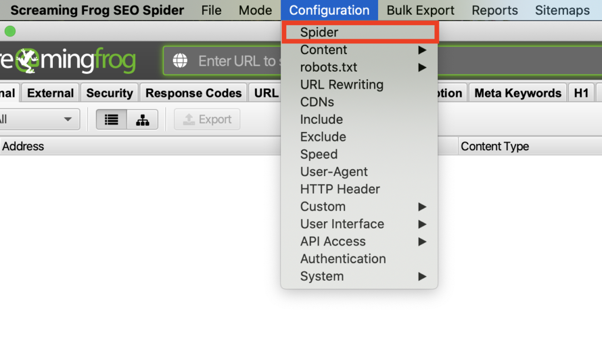Viewport: 602px width, 364px height.
Task: Click the Screaming Frog logo
Action: tap(68, 61)
